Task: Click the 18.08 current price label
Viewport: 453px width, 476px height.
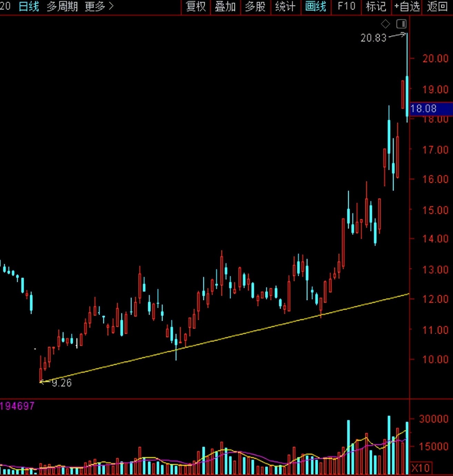Action: pyautogui.click(x=424, y=109)
